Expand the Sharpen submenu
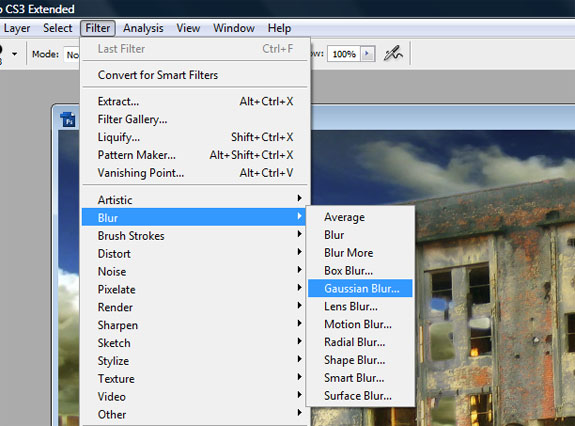The image size is (575, 426). [195, 325]
